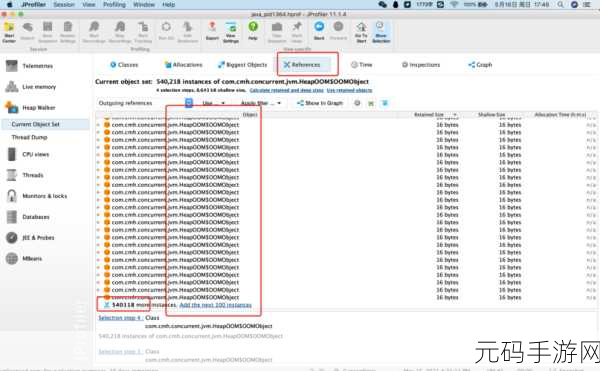Switch to the Classes view tab
The width and height of the screenshot is (600, 371).
[x=124, y=65]
